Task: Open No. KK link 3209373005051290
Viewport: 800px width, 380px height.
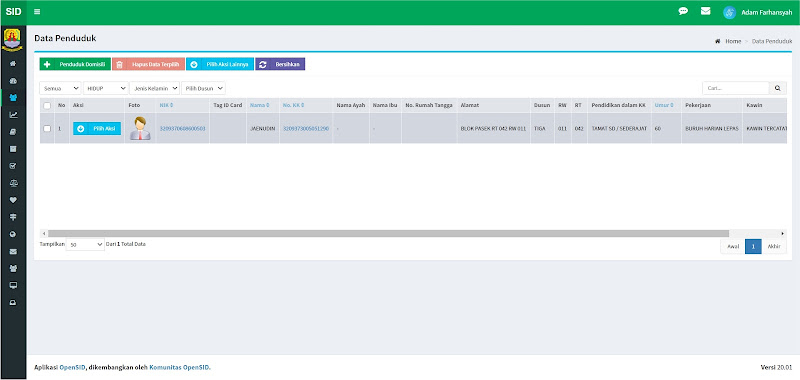Action: (306, 129)
